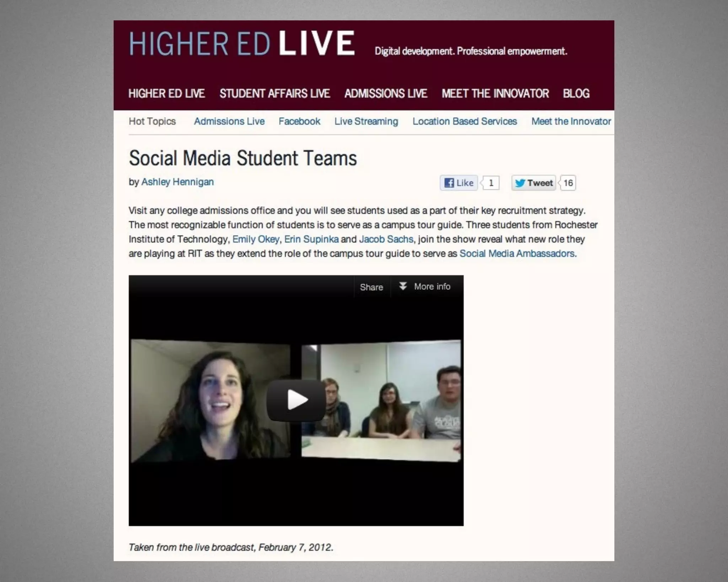This screenshot has width=728, height=582.
Task: Follow the Emily Okey link
Action: click(x=256, y=239)
